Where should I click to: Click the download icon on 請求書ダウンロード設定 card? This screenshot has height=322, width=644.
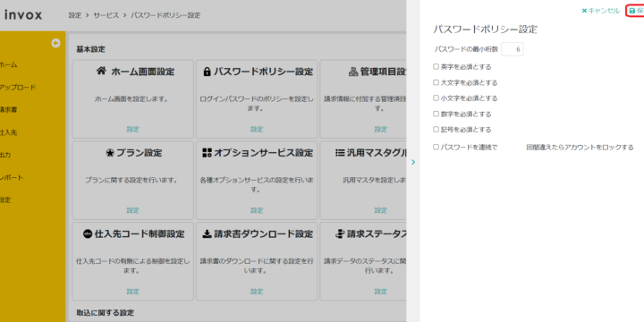pos(207,233)
